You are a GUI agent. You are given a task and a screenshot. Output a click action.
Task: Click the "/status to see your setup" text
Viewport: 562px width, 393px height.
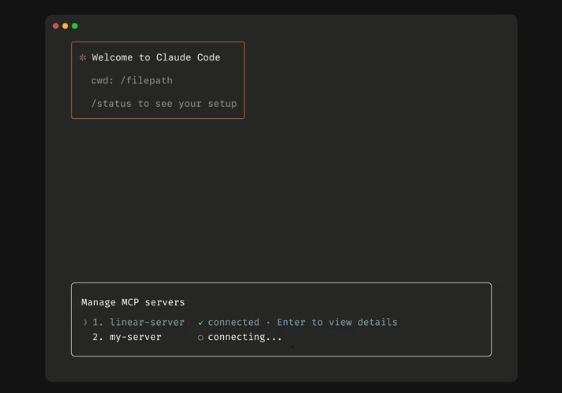click(x=164, y=104)
